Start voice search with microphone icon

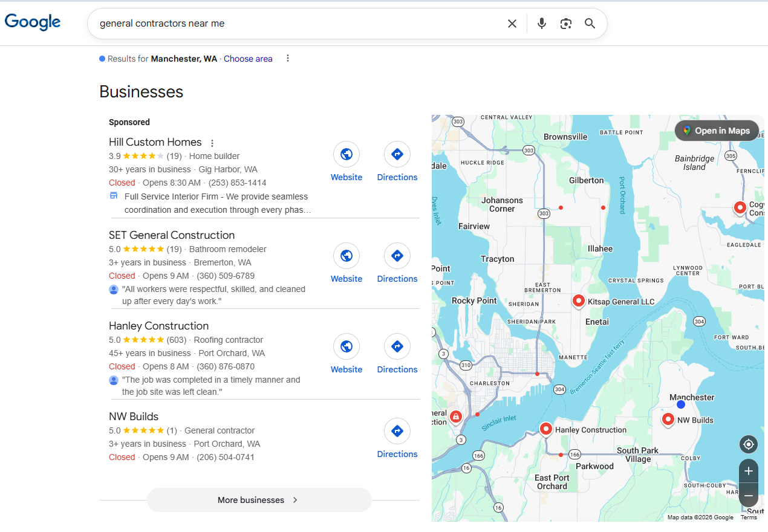click(541, 24)
